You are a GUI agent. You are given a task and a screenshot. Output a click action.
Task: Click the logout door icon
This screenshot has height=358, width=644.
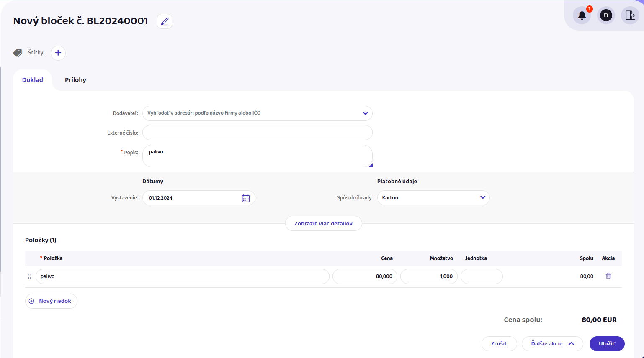click(x=630, y=15)
